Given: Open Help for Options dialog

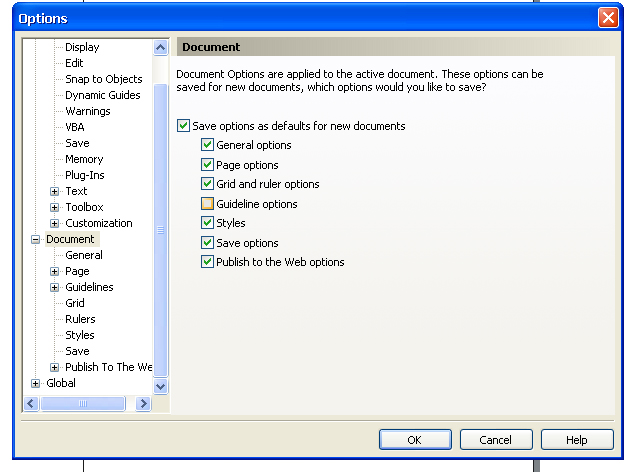Looking at the screenshot, I should coord(577,440).
